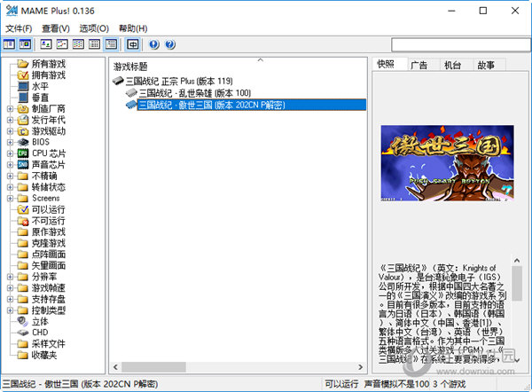Expand the 制造厂商 tree node
Screen dimensions: 532x392
[10, 109]
